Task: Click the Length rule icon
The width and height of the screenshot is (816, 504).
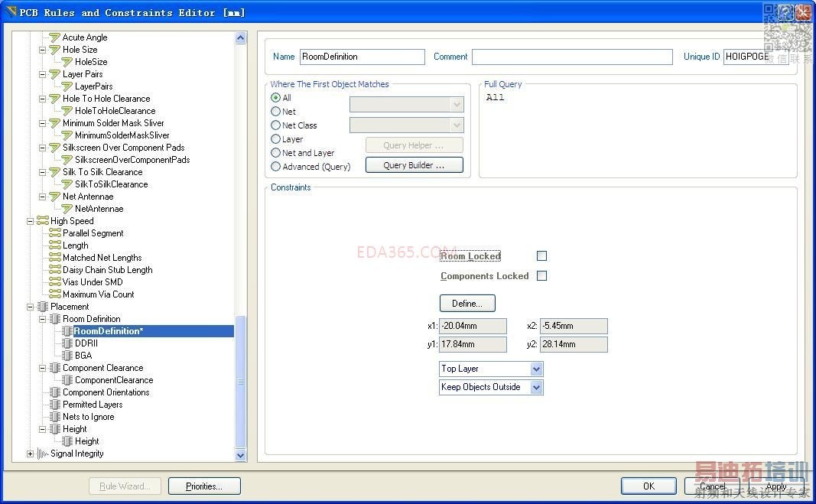Action: click(x=54, y=245)
